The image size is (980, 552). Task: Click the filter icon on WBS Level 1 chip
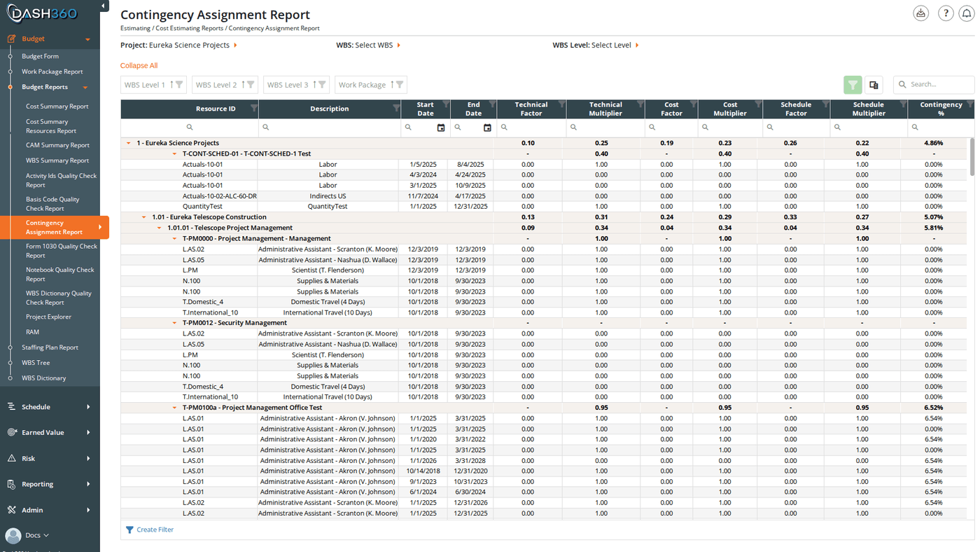179,85
